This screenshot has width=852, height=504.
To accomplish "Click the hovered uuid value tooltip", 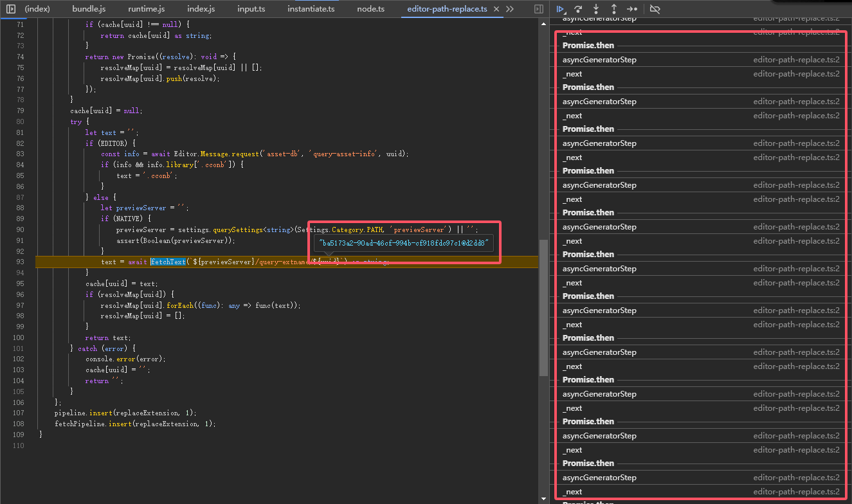I will 404,243.
